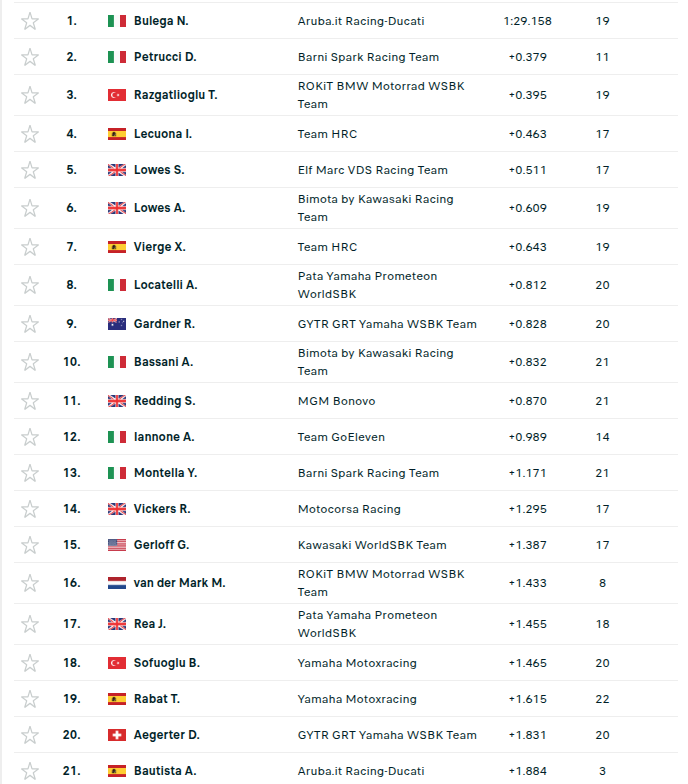Click Netherlands flag by van der Mark
Viewport: 688px width, 784px height.
pos(117,583)
